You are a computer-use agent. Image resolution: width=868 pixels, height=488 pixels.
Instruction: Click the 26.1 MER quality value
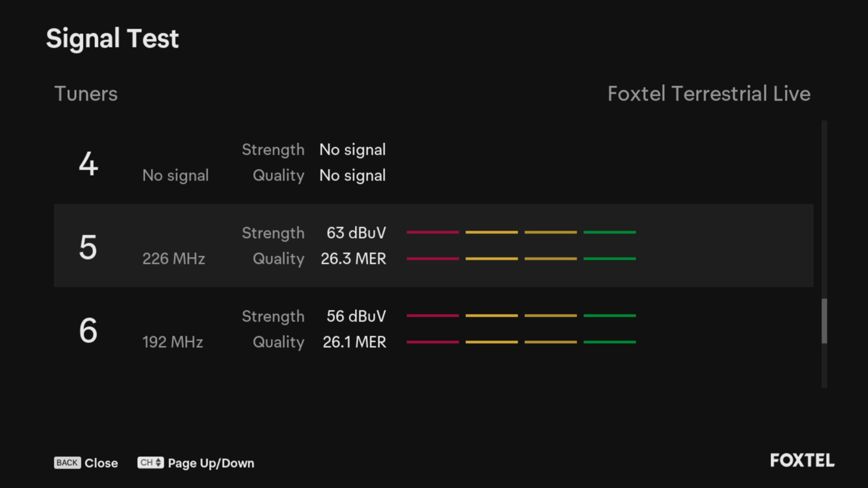coord(354,342)
